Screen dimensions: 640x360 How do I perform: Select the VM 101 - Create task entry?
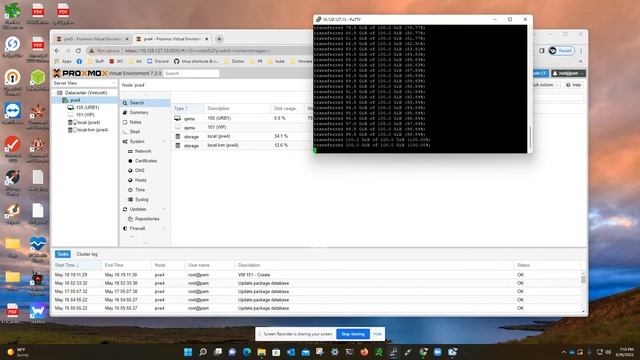coord(316,275)
